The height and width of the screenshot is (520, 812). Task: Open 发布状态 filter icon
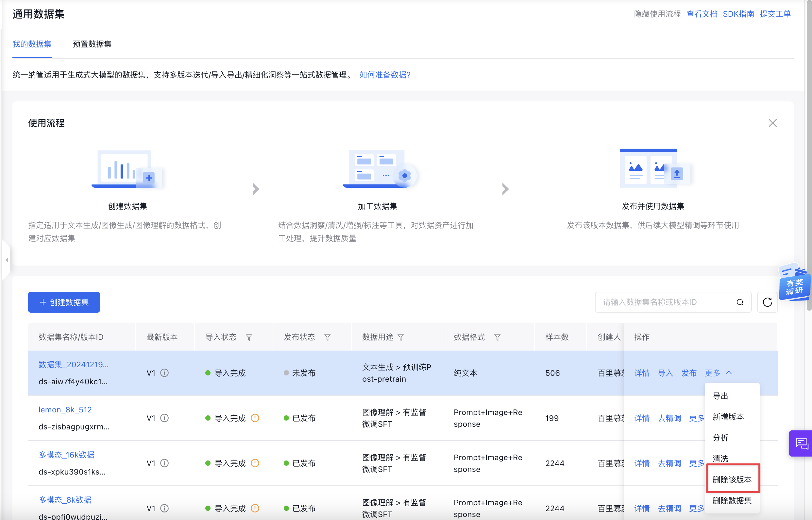pyautogui.click(x=327, y=337)
